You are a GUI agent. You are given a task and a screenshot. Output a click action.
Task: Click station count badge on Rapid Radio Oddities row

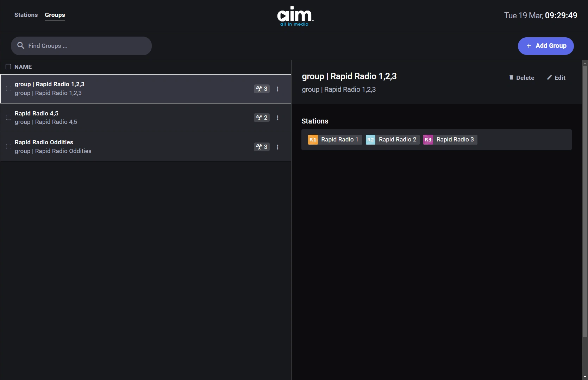pyautogui.click(x=262, y=147)
